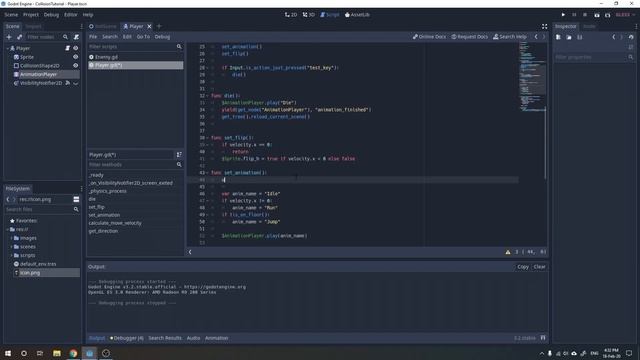Open the AssetLib workspace
The width and height of the screenshot is (640, 360).
(358, 15)
